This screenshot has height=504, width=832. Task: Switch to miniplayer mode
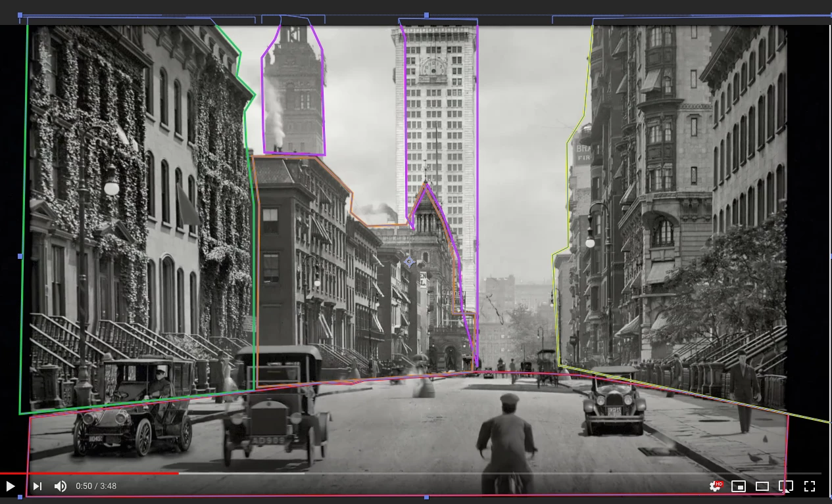click(x=739, y=486)
